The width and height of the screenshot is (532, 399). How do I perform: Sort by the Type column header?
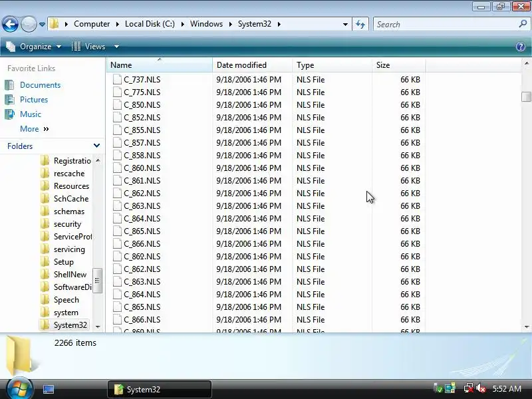pos(332,65)
